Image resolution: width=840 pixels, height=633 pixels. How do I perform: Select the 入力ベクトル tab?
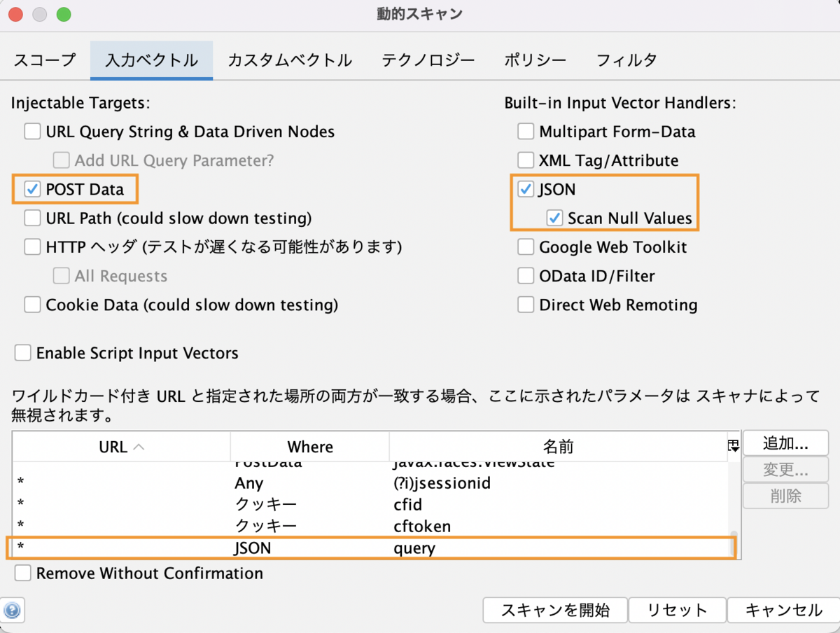click(x=151, y=60)
